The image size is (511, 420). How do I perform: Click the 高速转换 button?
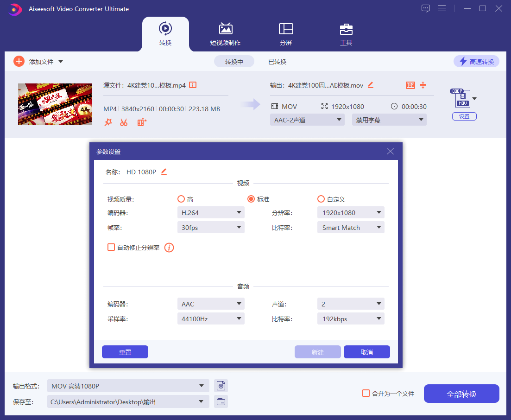476,61
